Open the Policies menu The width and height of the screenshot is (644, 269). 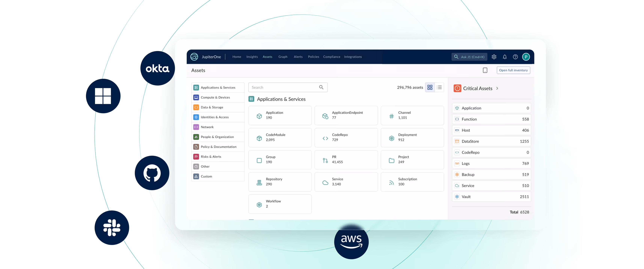click(x=314, y=57)
